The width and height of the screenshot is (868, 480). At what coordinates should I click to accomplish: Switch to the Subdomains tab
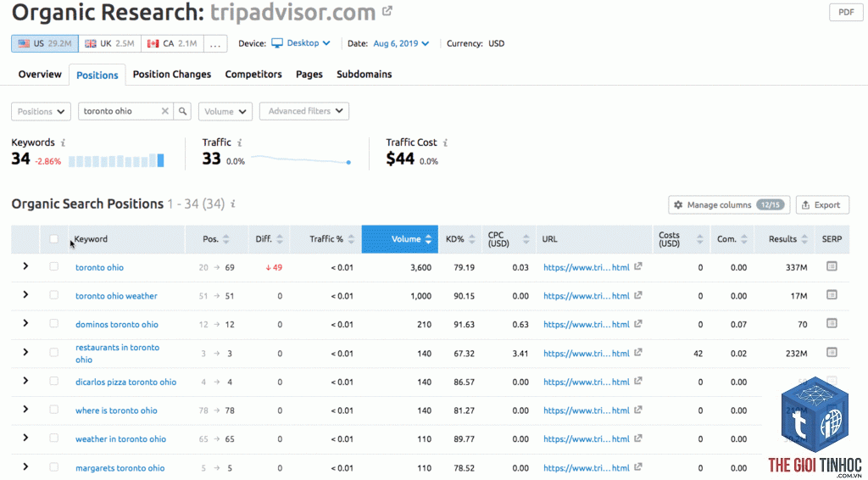coord(364,74)
